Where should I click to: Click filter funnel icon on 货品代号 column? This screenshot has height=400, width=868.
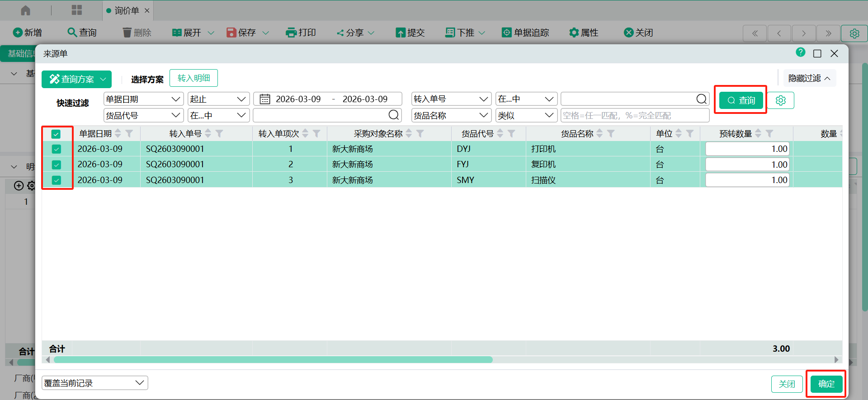pos(511,134)
